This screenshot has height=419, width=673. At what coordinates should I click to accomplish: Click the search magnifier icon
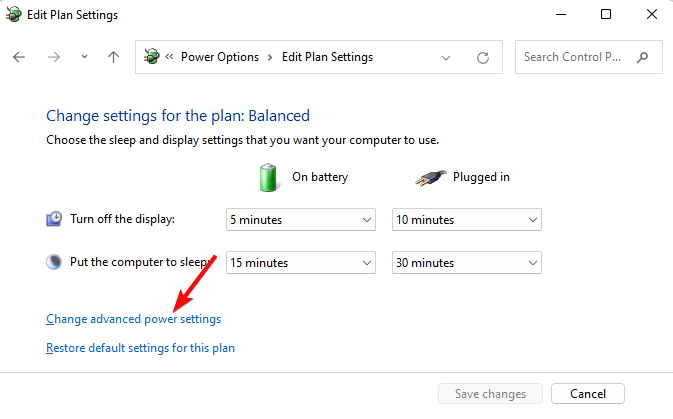(x=643, y=57)
